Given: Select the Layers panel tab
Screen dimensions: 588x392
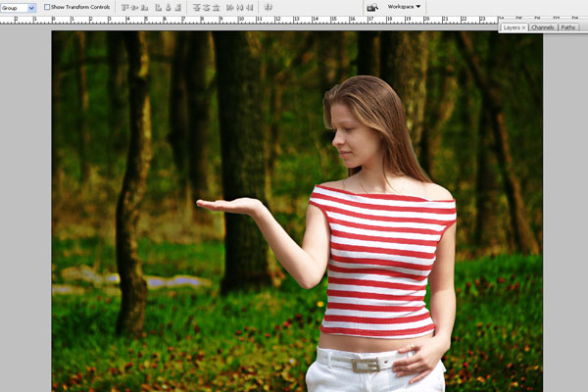Looking at the screenshot, I should click(514, 27).
